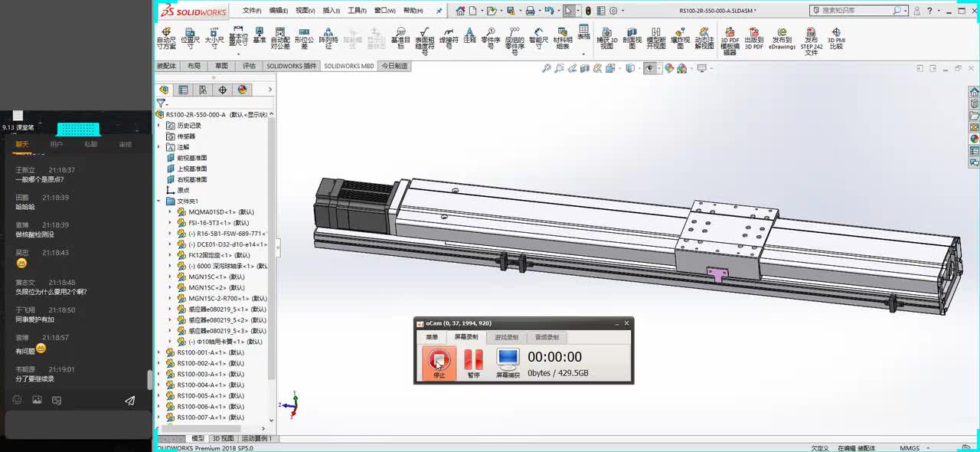Expand MQMA01SD<1> component node
This screenshot has height=452, width=980.
(x=171, y=211)
